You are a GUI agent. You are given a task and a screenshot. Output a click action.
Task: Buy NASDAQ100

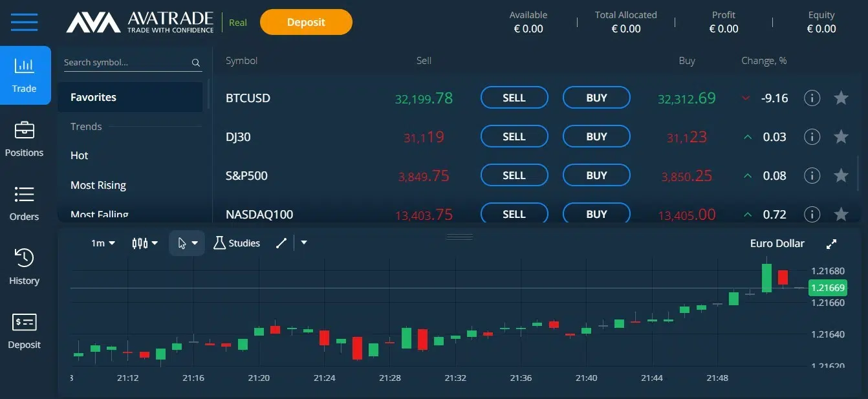point(596,213)
